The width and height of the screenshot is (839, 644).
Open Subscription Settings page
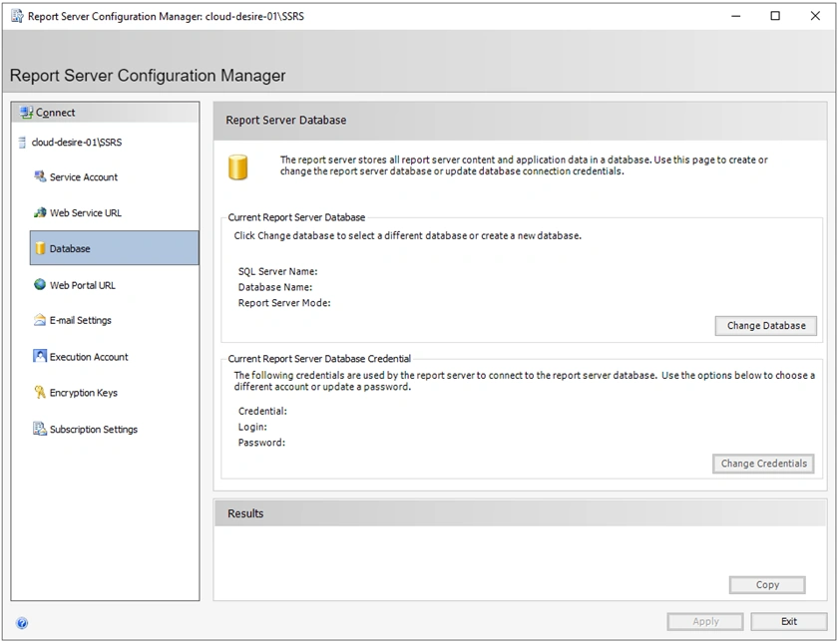(94, 429)
